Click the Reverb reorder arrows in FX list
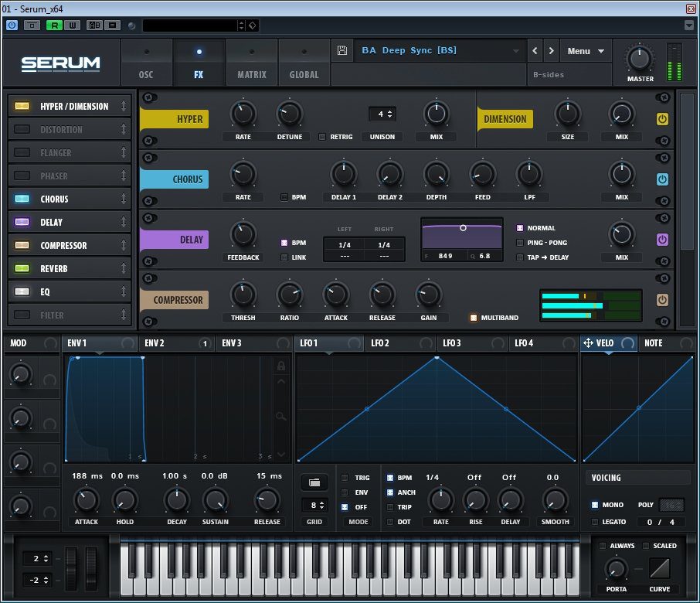Viewport: 700px width, 603px height. point(124,268)
